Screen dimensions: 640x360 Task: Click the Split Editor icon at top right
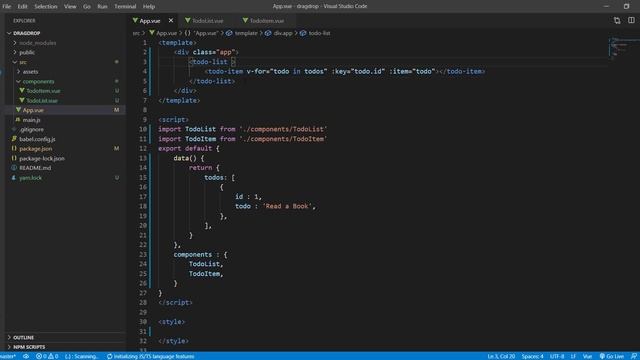(631, 20)
